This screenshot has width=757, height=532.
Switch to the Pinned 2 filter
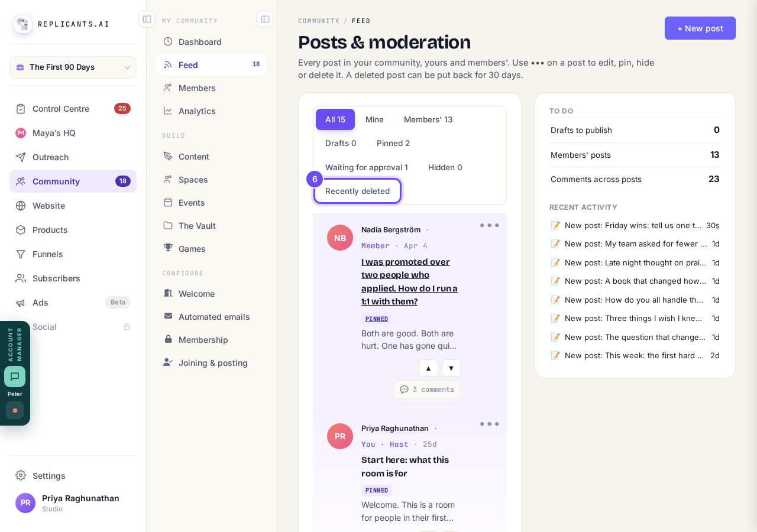(x=393, y=143)
